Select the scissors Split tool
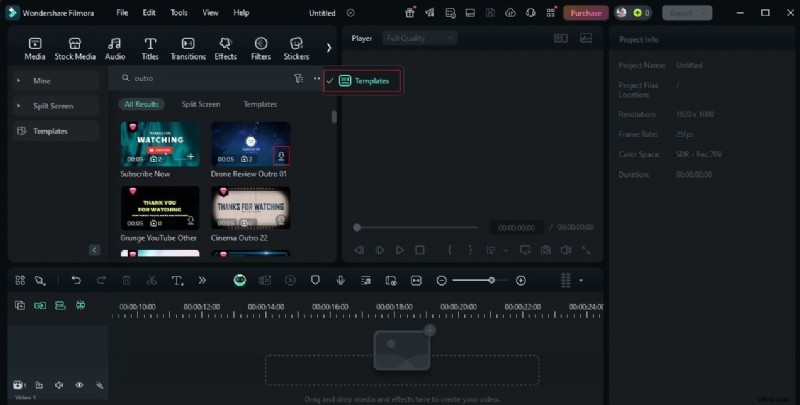This screenshot has width=800, height=405. coord(152,281)
